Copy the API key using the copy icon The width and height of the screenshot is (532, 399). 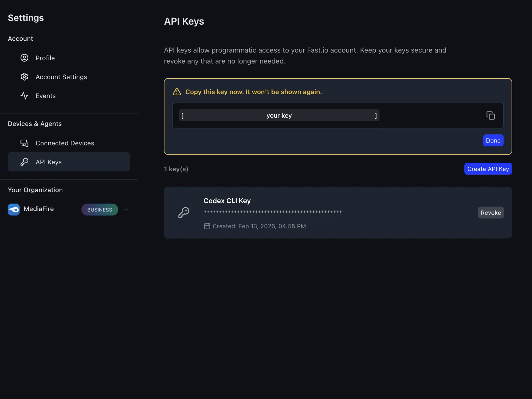click(490, 115)
